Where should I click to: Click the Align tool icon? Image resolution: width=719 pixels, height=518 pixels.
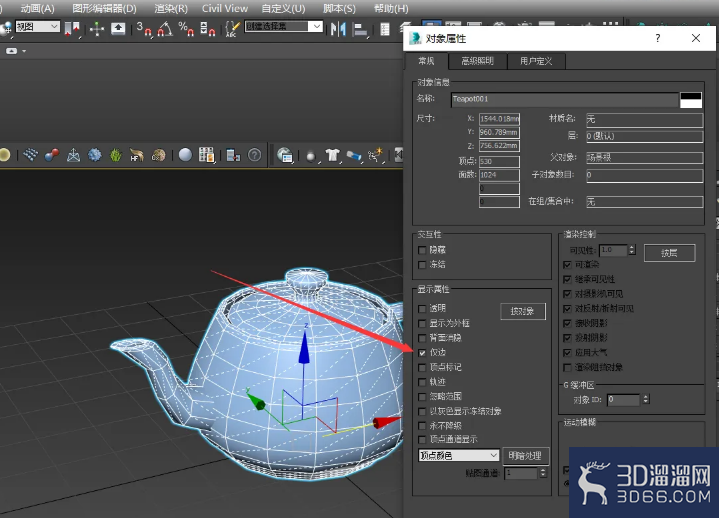(360, 29)
